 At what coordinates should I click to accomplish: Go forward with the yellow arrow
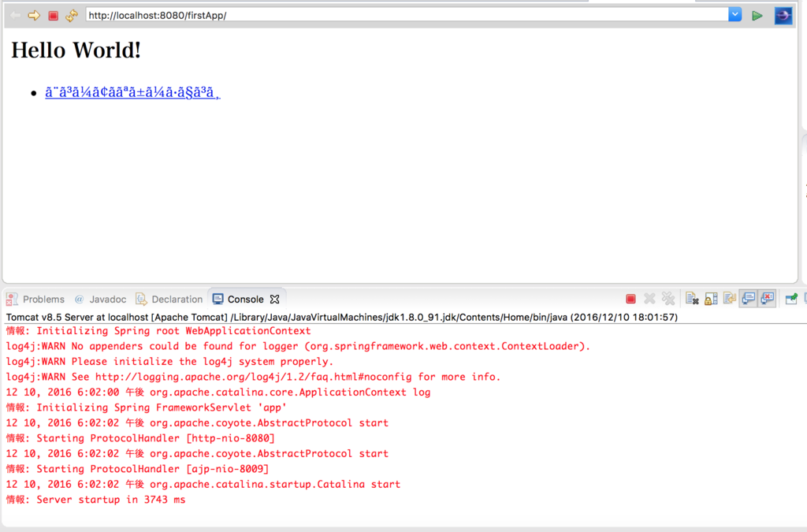click(x=34, y=16)
